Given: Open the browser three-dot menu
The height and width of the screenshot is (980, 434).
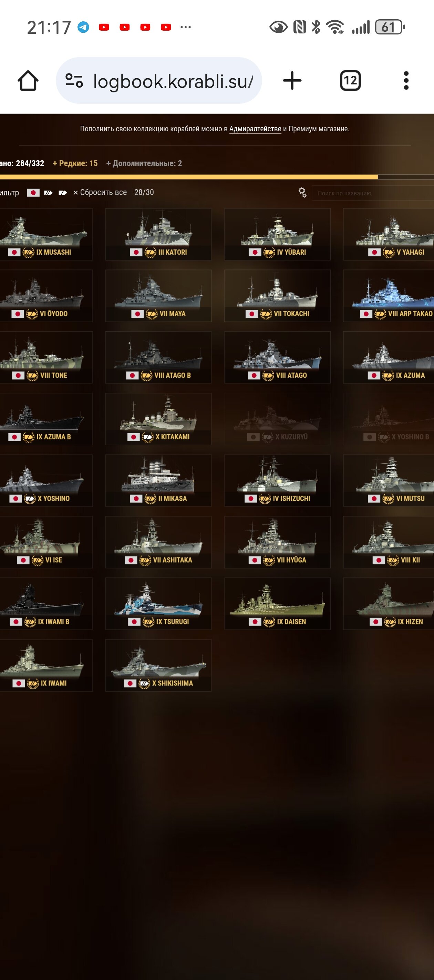Looking at the screenshot, I should 406,81.
